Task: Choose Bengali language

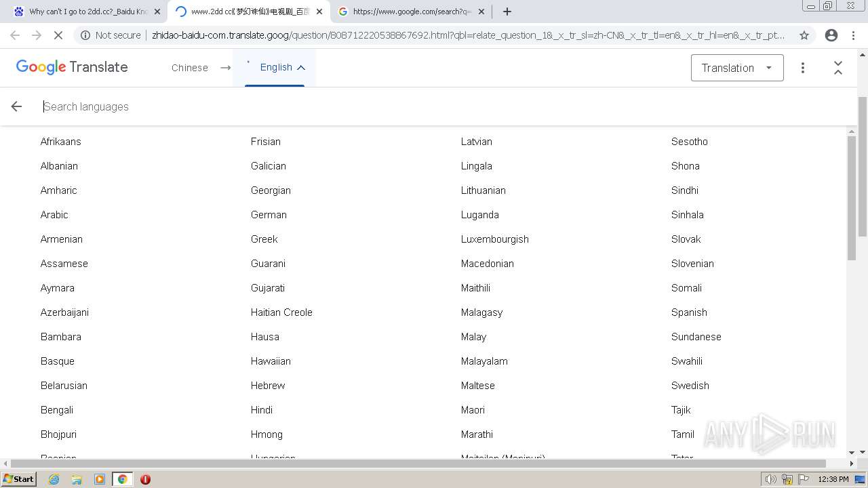Action: pyautogui.click(x=57, y=410)
